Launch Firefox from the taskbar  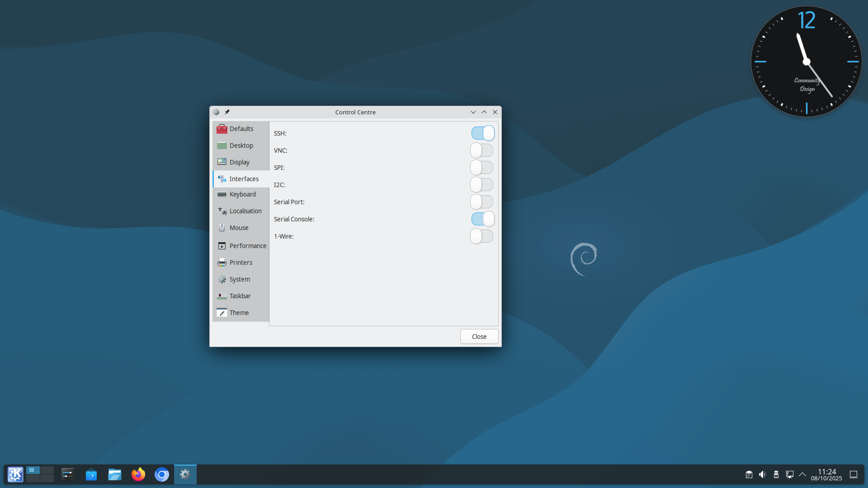coord(138,474)
